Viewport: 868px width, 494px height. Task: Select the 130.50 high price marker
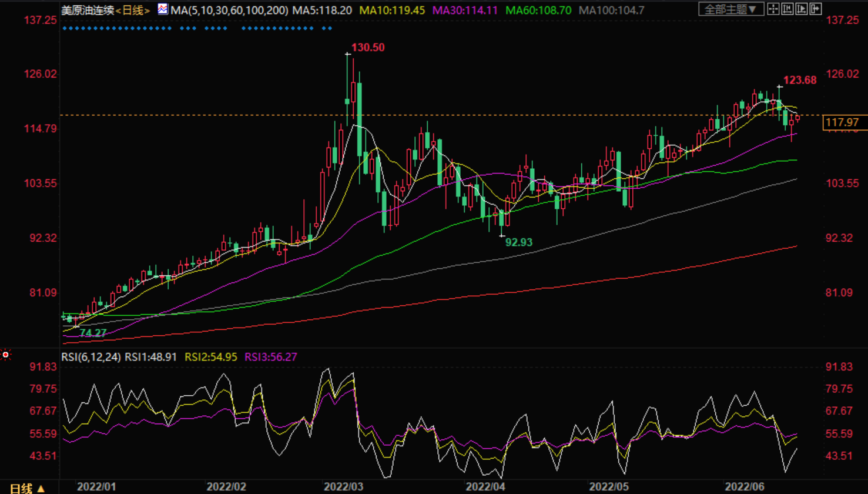point(368,48)
